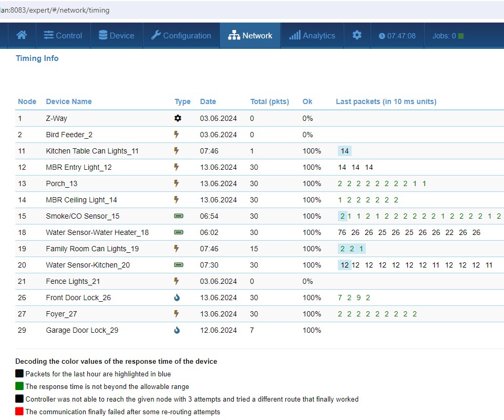Click total 15 in Family Room row
The width and height of the screenshot is (504, 420).
tap(254, 249)
